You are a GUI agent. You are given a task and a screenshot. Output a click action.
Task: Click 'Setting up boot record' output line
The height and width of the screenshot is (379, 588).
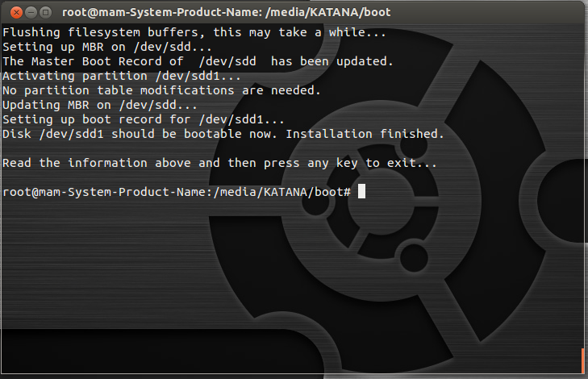[144, 119]
